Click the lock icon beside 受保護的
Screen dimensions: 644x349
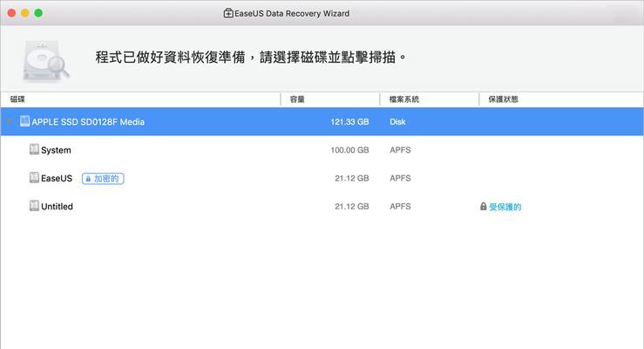[x=483, y=207]
